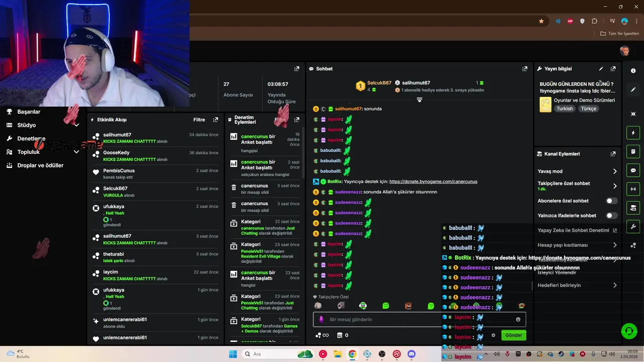Pop out the Kanal Eylemleri panel

(613, 154)
